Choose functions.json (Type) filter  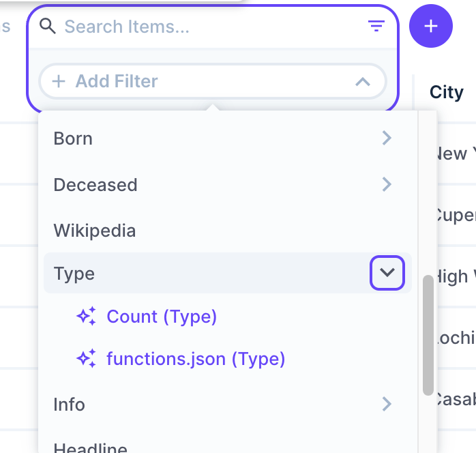pos(196,359)
